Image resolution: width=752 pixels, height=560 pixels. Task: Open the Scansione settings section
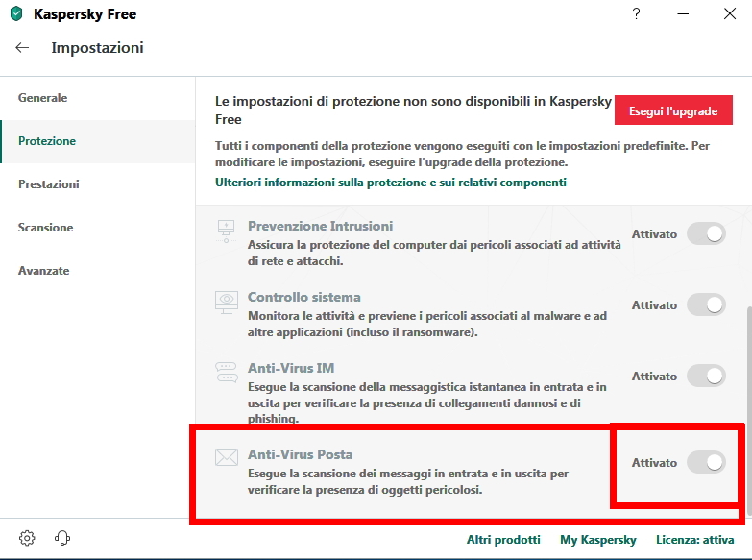point(98,228)
